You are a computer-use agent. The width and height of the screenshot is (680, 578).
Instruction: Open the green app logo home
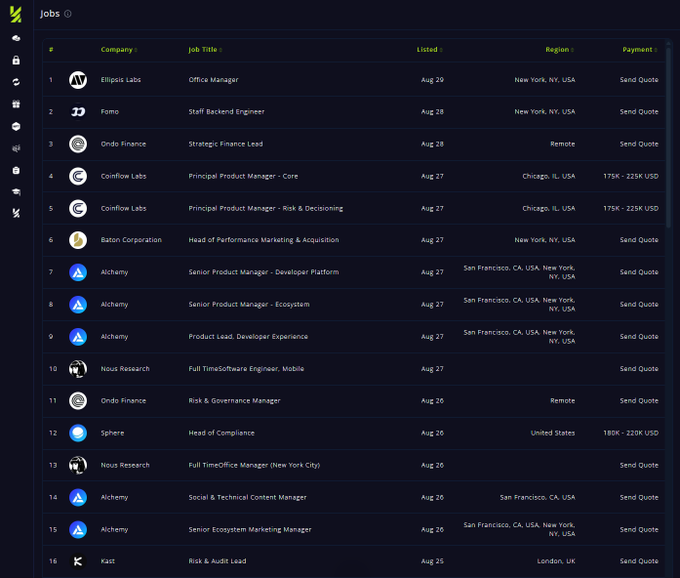pos(16,14)
